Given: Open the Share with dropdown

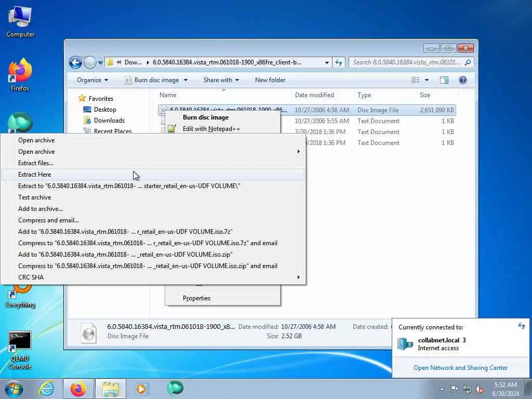Looking at the screenshot, I should 221,80.
